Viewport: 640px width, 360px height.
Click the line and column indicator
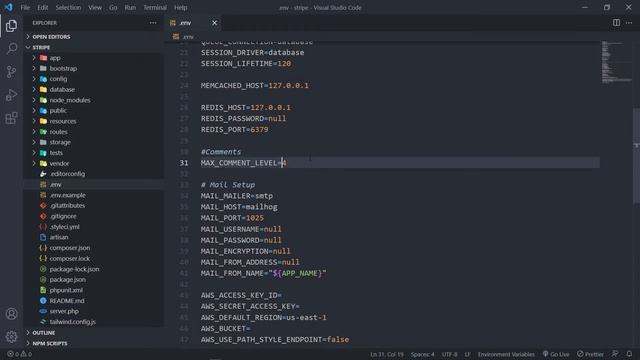coord(387,354)
